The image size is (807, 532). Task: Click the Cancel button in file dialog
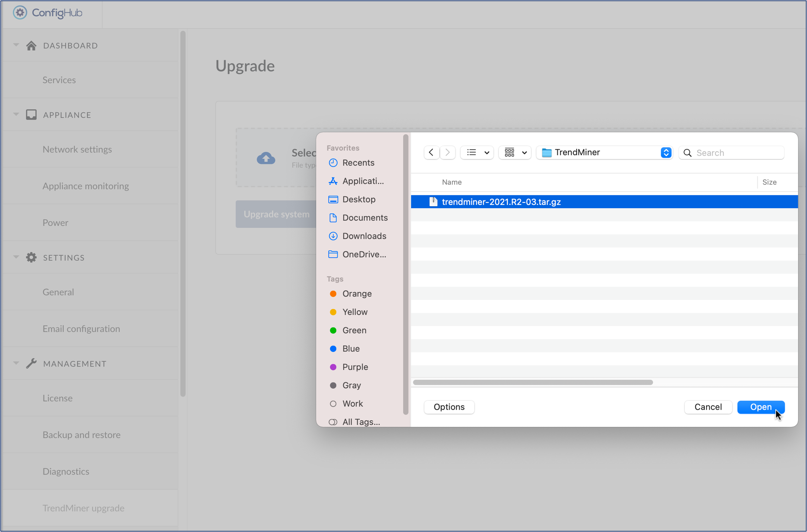click(x=708, y=407)
